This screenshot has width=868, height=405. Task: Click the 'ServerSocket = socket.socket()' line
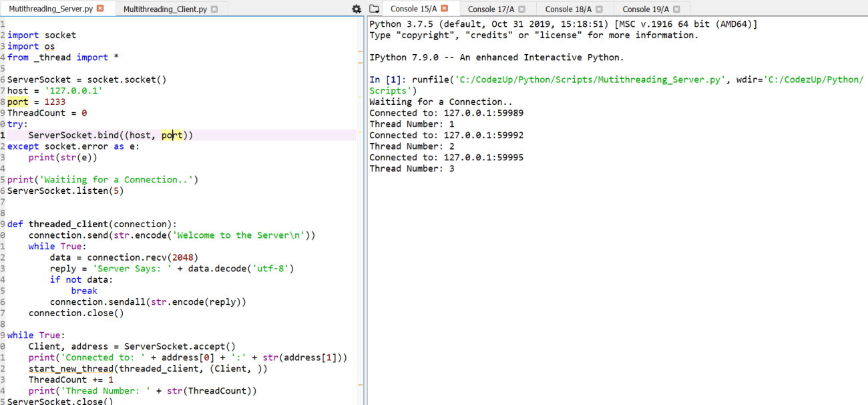87,80
